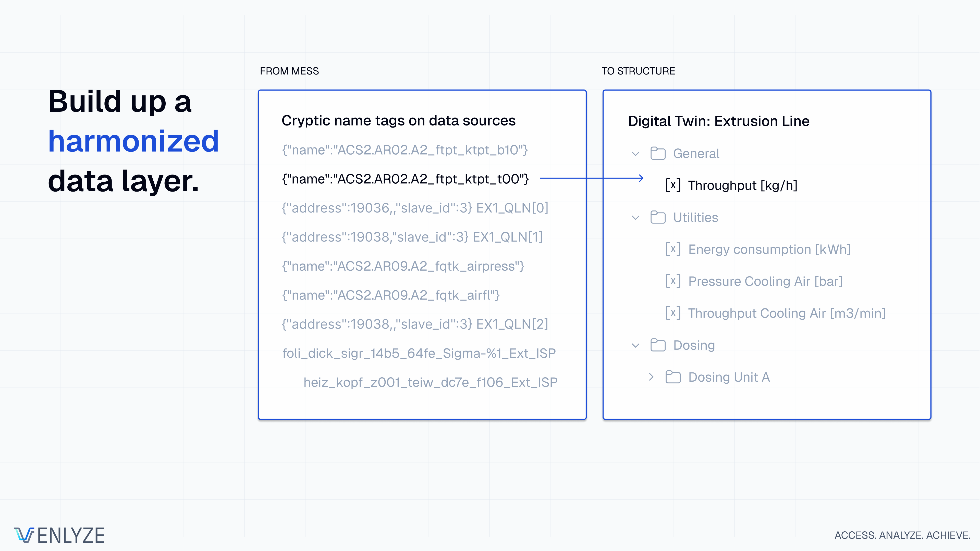
Task: Click the ENLYZE logo
Action: coord(59,535)
